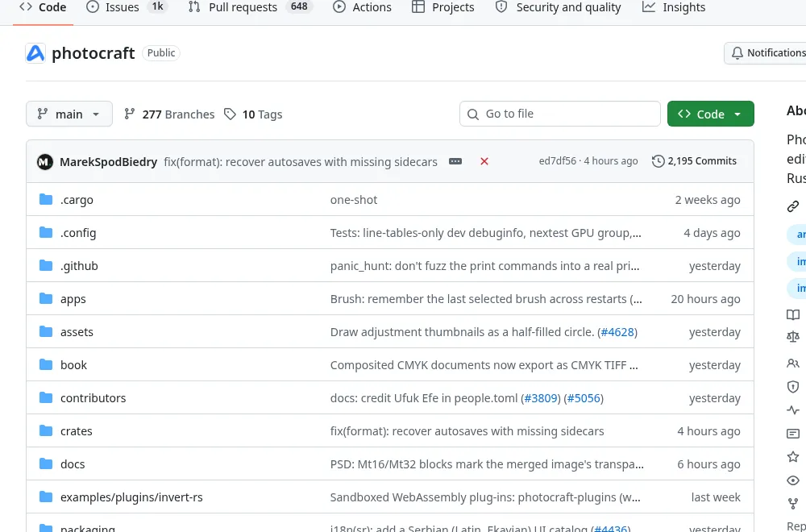Image resolution: width=806 pixels, height=532 pixels.
Task: Open the .cargo folder
Action: coord(77,200)
